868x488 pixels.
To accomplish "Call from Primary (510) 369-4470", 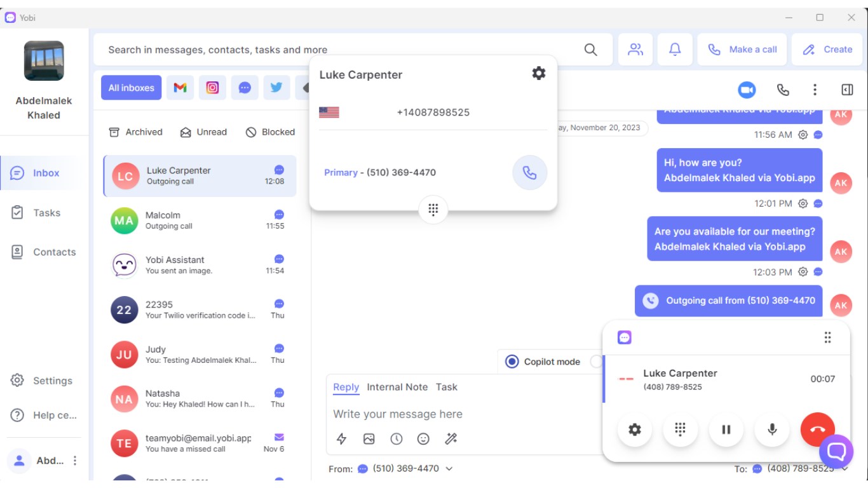I will click(x=529, y=172).
